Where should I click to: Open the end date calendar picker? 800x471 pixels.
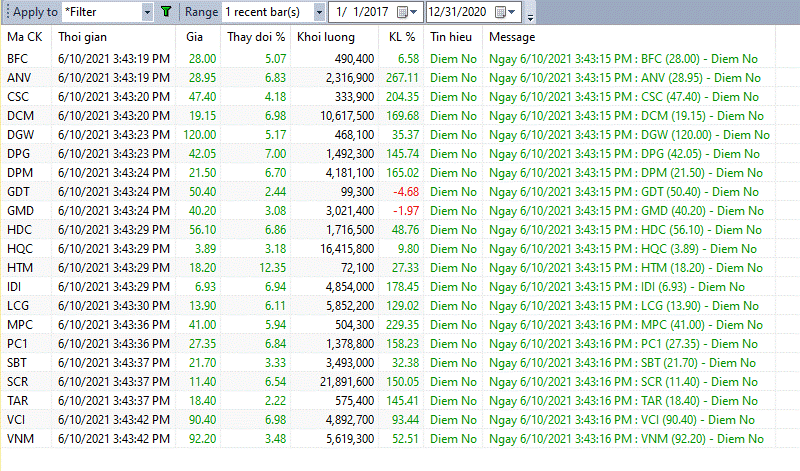506,12
